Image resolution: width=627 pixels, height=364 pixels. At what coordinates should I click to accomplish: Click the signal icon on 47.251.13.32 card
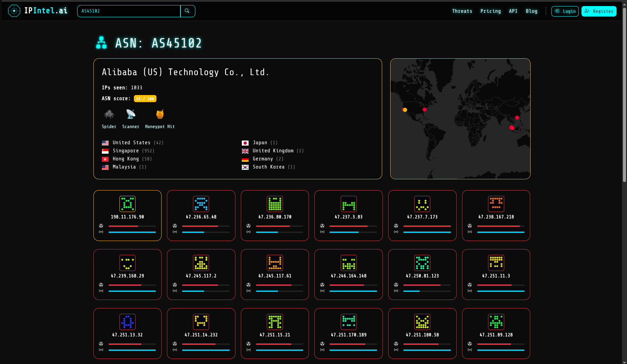[101, 350]
